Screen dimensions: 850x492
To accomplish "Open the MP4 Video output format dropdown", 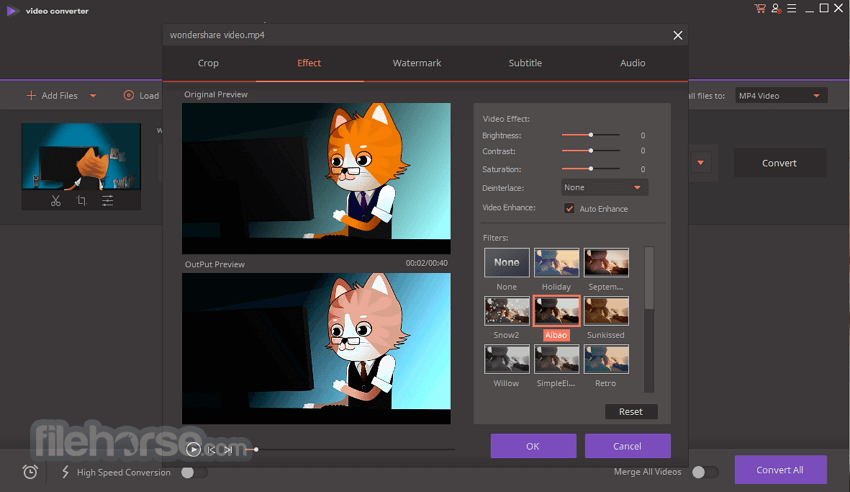I will click(x=781, y=96).
